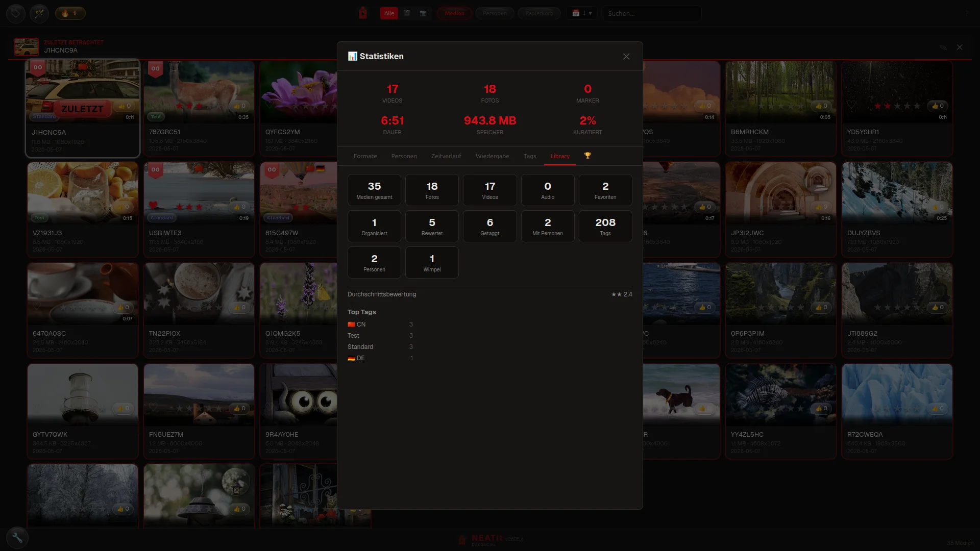Image resolution: width=980 pixels, height=551 pixels.
Task: Click the '1 Wimpel' tile
Action: coord(432,262)
